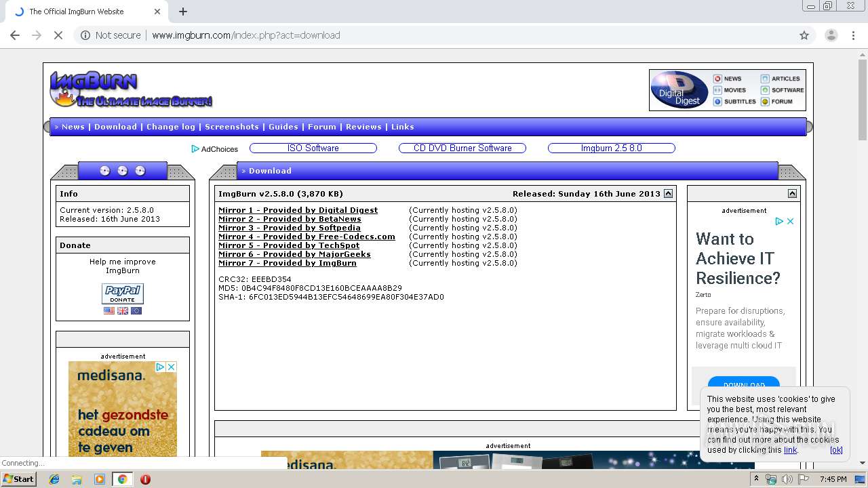Image resolution: width=868 pixels, height=488 pixels.
Task: Select the EU flag donation icon
Action: tap(136, 310)
